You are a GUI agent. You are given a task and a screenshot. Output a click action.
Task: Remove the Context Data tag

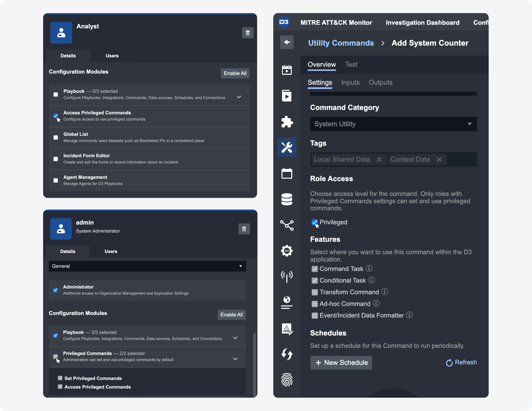[439, 160]
